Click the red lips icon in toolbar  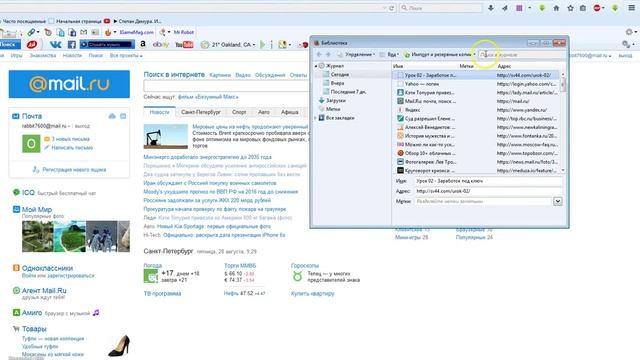click(32, 44)
